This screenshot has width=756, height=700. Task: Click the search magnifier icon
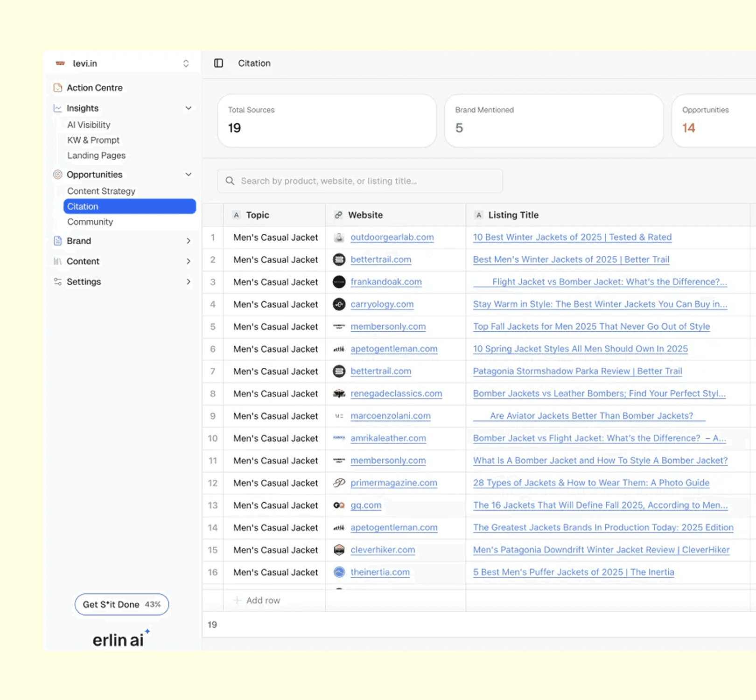click(230, 181)
